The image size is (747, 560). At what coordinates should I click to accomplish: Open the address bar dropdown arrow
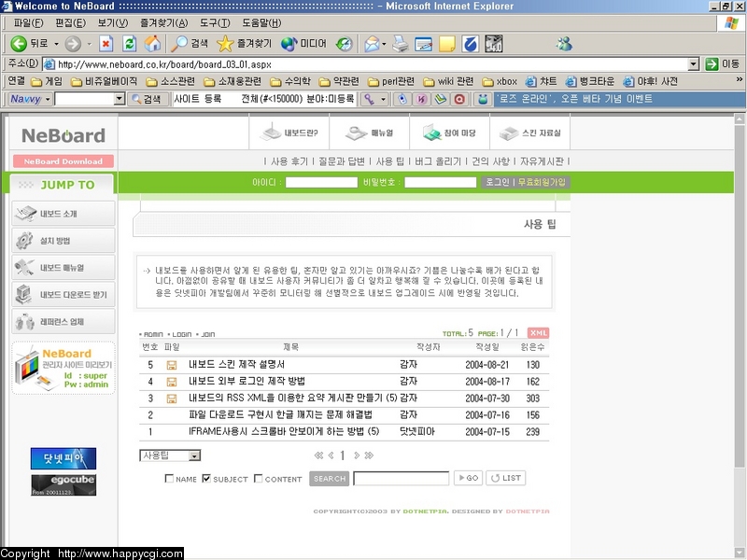pos(694,63)
